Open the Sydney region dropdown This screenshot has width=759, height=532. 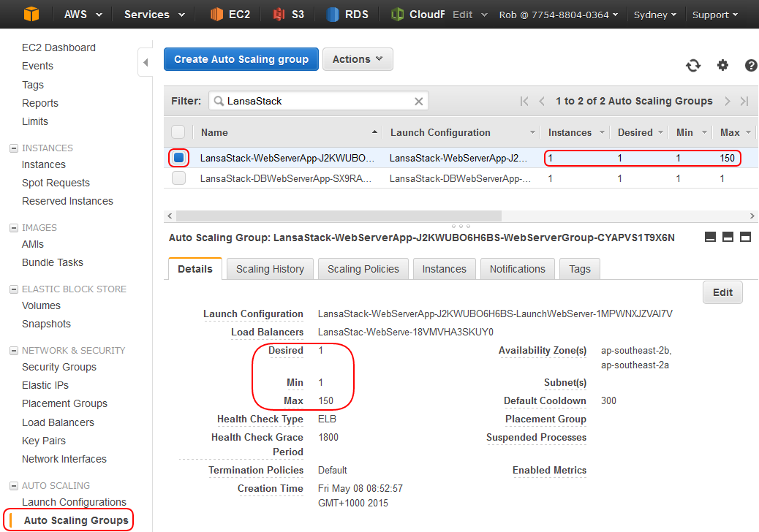655,15
